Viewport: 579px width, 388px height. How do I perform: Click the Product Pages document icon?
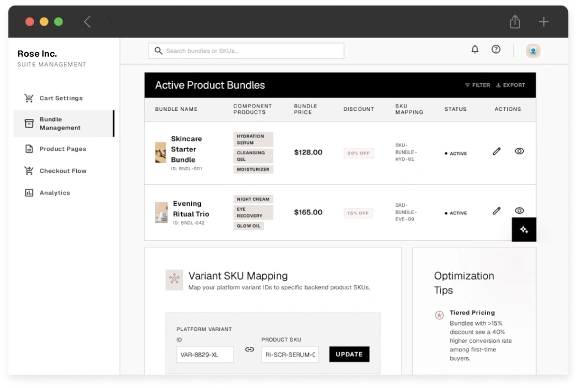click(29, 149)
